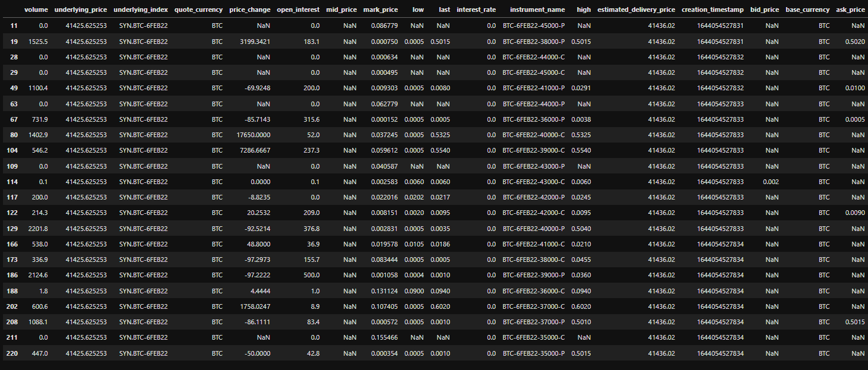Screen dimensions: 868x370
Task: Click mark_price value 0.131124
Action: [x=385, y=291]
